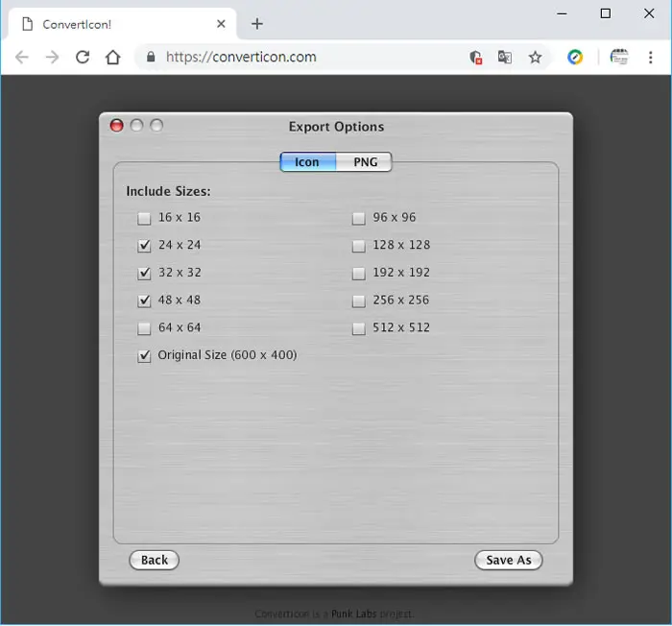Uncheck the 48 x 48 size

coord(144,301)
